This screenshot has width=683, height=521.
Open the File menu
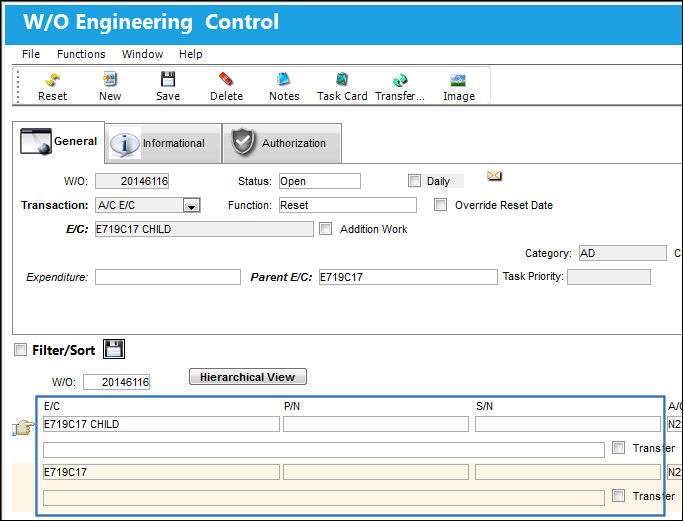[x=31, y=54]
